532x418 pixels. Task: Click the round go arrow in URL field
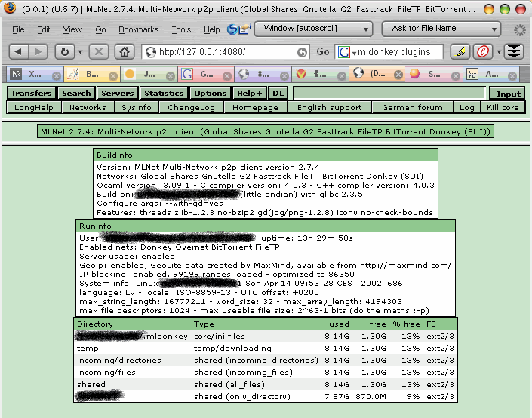tap(302, 52)
